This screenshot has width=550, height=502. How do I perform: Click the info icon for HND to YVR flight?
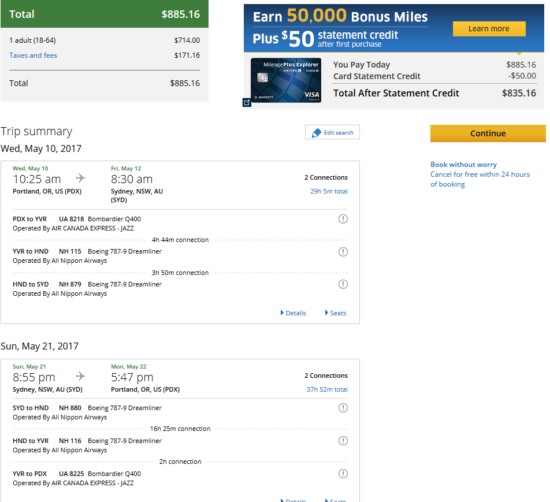343,441
